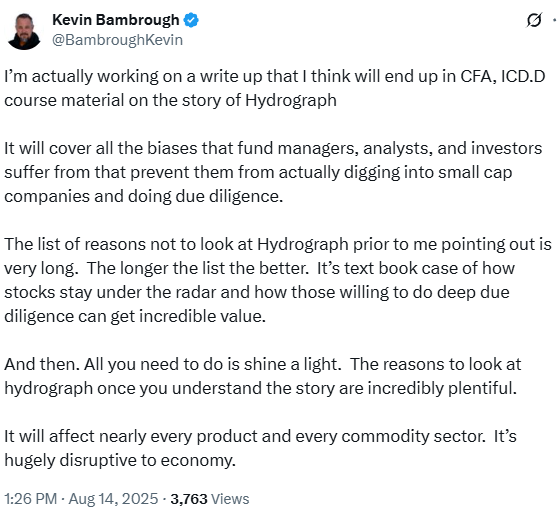557x511 pixels.
Task: Click the "CFA, ICD.D" text
Action: coord(503,76)
